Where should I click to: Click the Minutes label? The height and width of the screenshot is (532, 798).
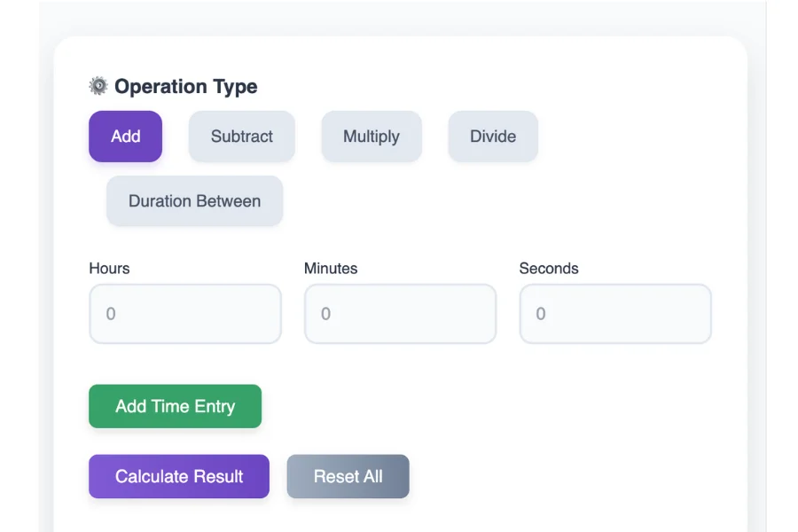(x=331, y=269)
